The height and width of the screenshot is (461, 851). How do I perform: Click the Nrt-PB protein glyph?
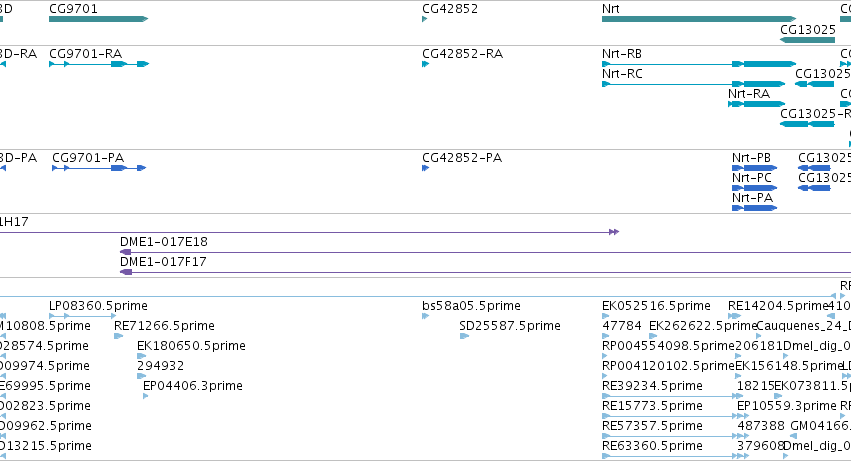(x=754, y=168)
